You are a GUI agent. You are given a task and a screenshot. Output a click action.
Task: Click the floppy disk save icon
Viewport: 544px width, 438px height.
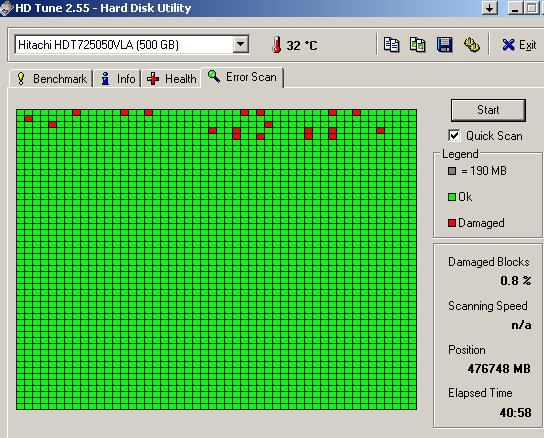coord(444,45)
